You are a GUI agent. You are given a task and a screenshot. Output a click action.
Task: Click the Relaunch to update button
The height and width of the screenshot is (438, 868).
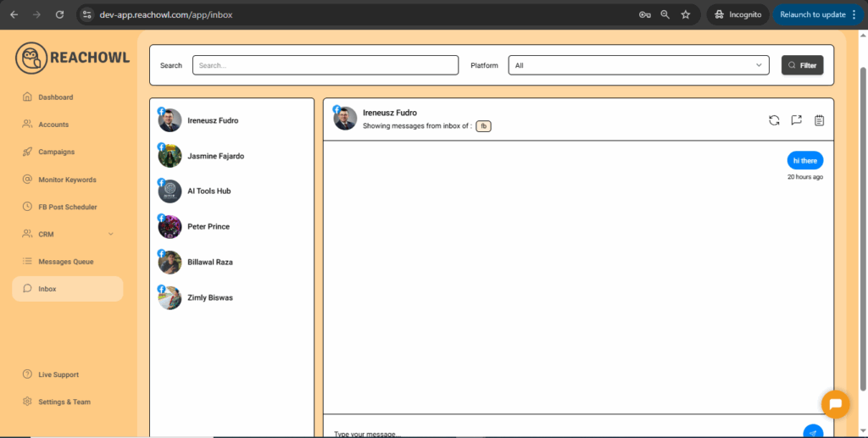[x=819, y=15]
